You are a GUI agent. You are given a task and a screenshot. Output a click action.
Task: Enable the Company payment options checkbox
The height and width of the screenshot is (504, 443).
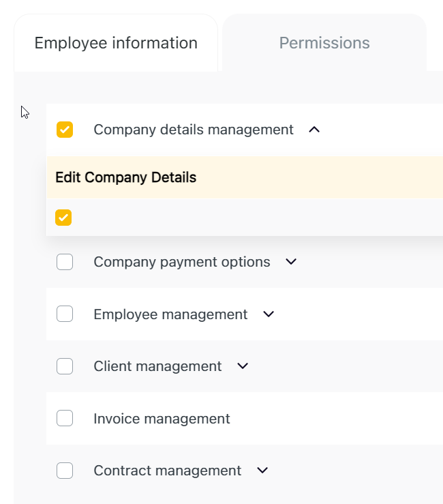click(65, 262)
